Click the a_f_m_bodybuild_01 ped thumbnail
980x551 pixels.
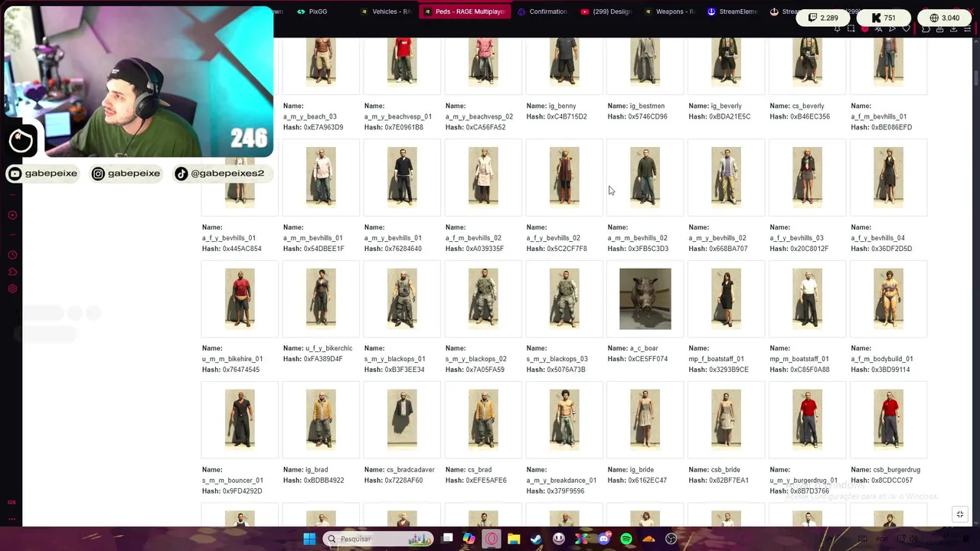[x=888, y=298]
